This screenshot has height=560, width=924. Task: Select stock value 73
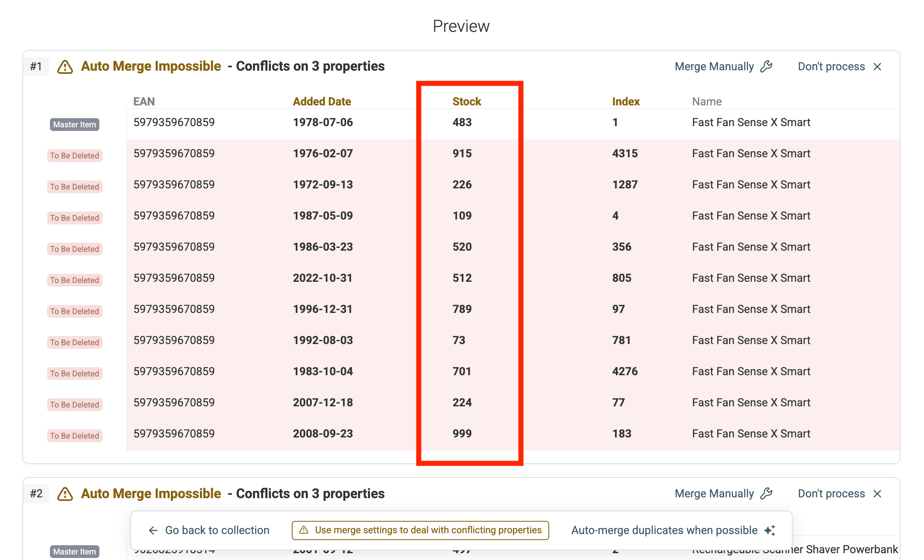(x=459, y=340)
